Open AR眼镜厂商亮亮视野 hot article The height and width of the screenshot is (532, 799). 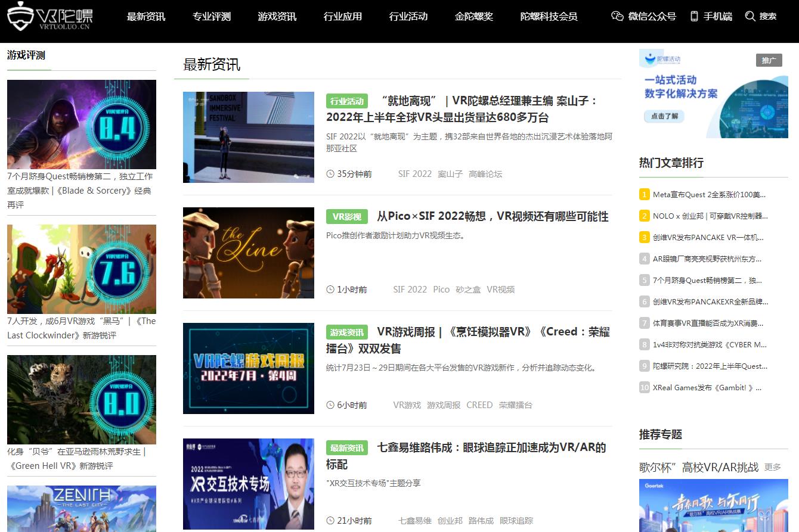708,259
